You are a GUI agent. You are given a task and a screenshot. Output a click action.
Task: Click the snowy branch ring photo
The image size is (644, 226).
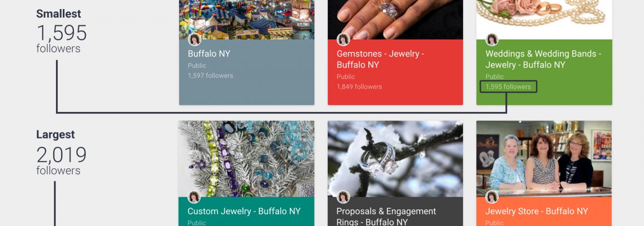click(x=395, y=159)
